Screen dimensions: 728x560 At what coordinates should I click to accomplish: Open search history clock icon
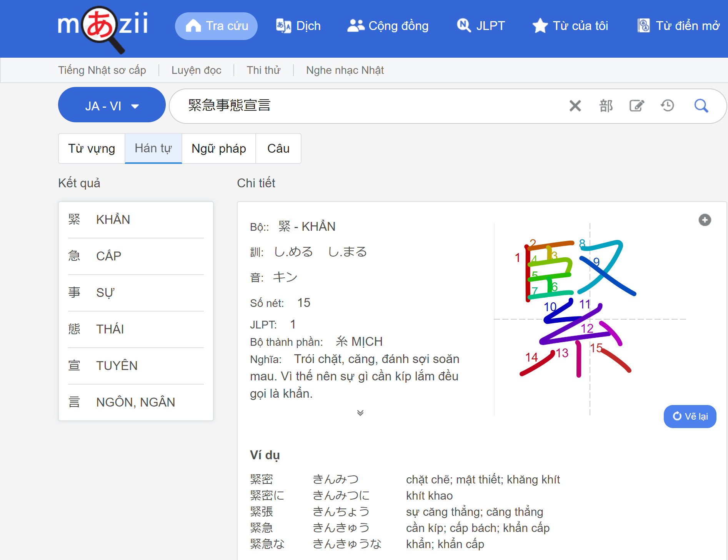coord(668,105)
